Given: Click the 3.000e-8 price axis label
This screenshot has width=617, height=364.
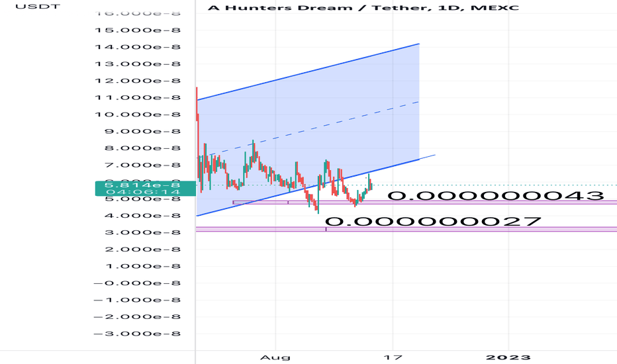Looking at the screenshot, I should [142, 232].
